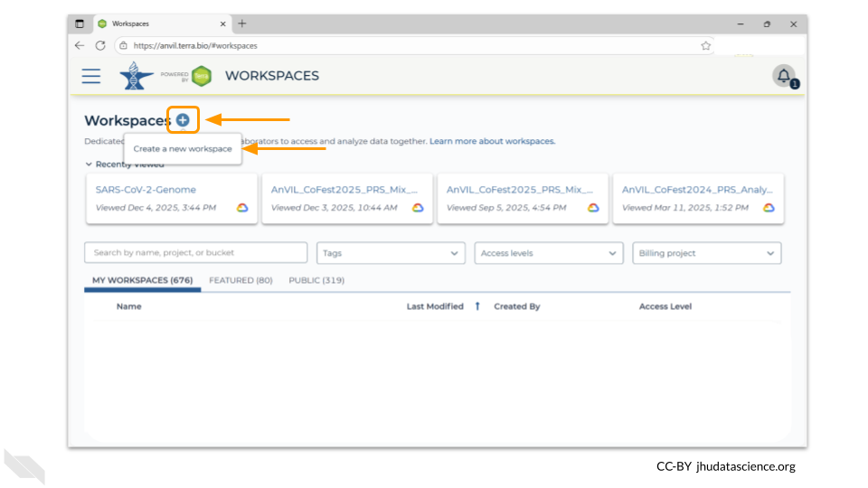Click 'Viewed Mar 11, 2025, 1:52 PM' text
The image size is (868, 488).
(x=685, y=208)
